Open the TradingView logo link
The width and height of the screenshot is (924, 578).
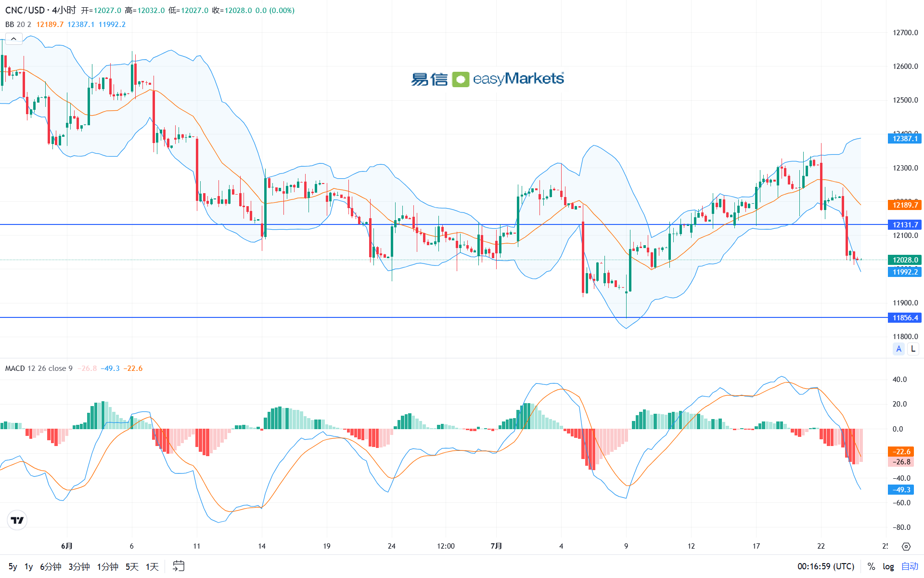click(17, 520)
